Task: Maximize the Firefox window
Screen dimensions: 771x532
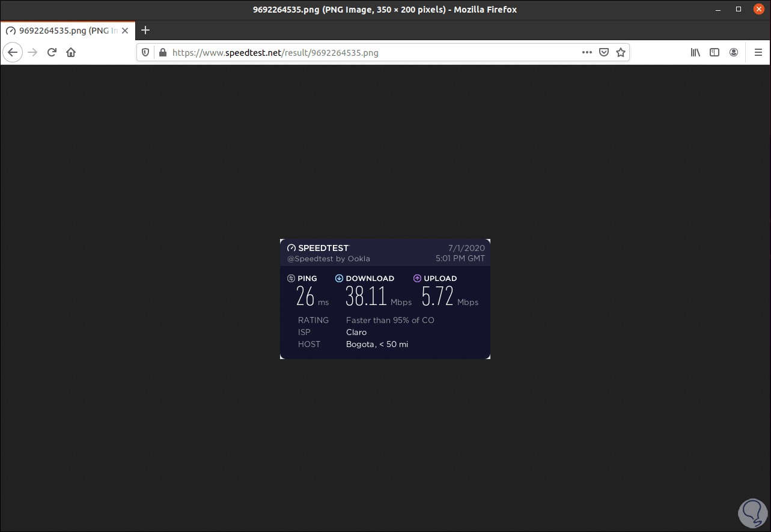Action: coord(739,10)
